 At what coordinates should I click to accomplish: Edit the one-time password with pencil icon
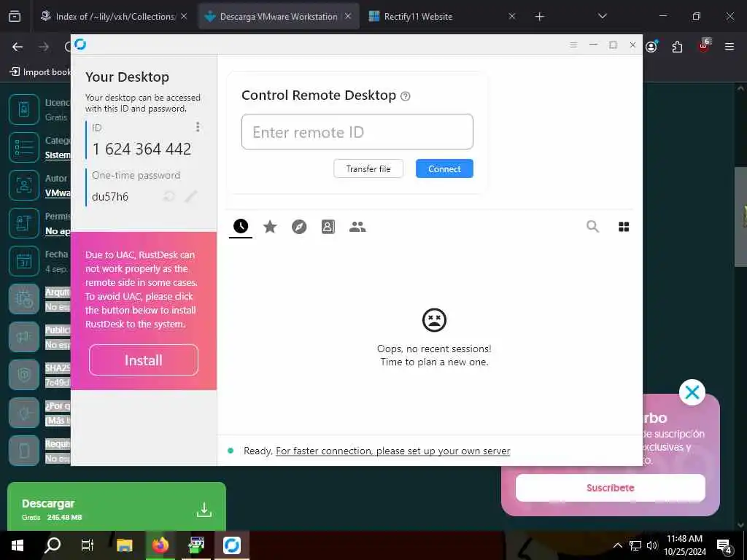[190, 196]
